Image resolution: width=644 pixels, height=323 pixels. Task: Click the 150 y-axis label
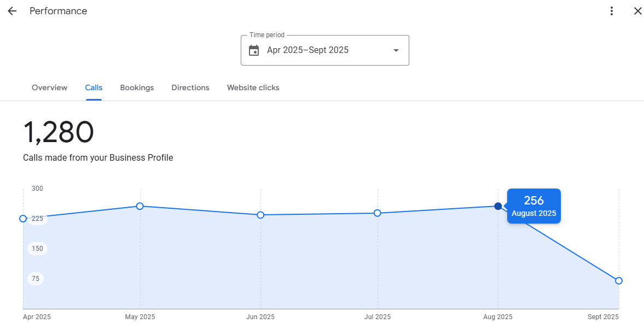(37, 249)
